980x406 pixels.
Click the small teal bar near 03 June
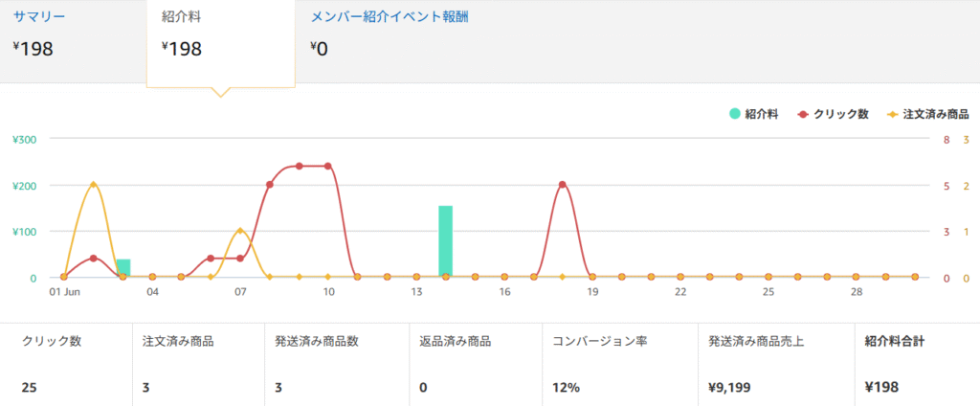pyautogui.click(x=123, y=267)
